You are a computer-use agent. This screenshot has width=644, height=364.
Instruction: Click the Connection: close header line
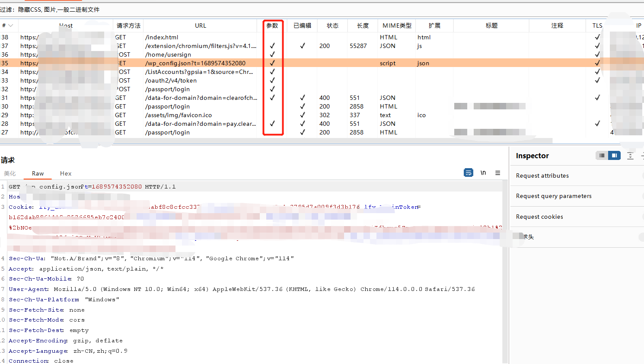pos(41,361)
